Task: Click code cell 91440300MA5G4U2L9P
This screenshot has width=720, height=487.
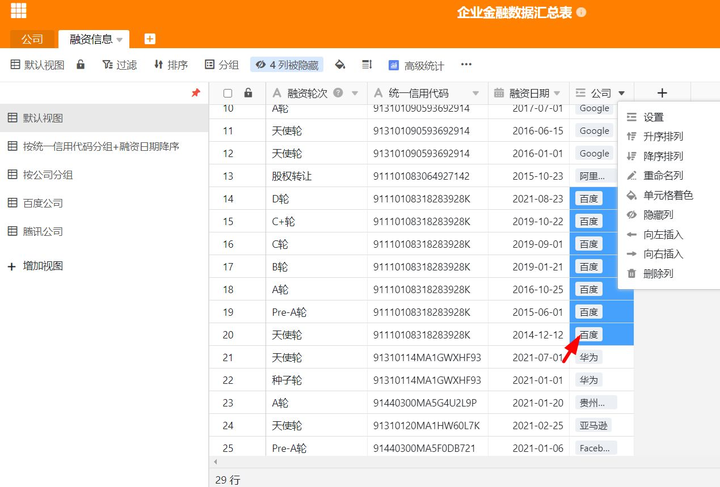Action: pyautogui.click(x=428, y=403)
